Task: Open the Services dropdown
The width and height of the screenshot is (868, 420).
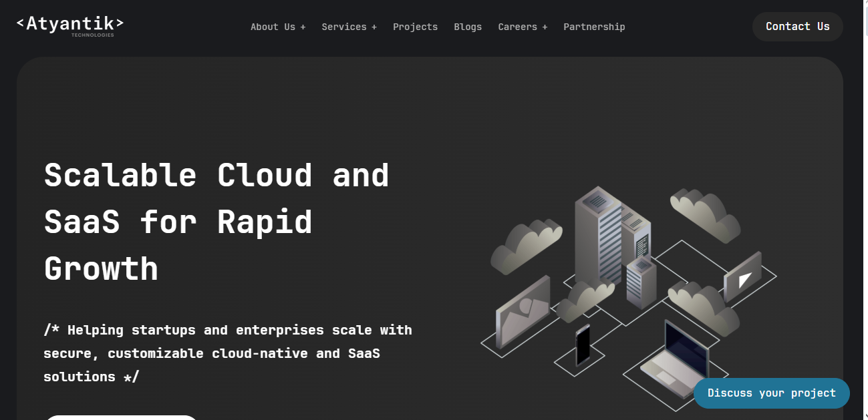Action: point(349,27)
